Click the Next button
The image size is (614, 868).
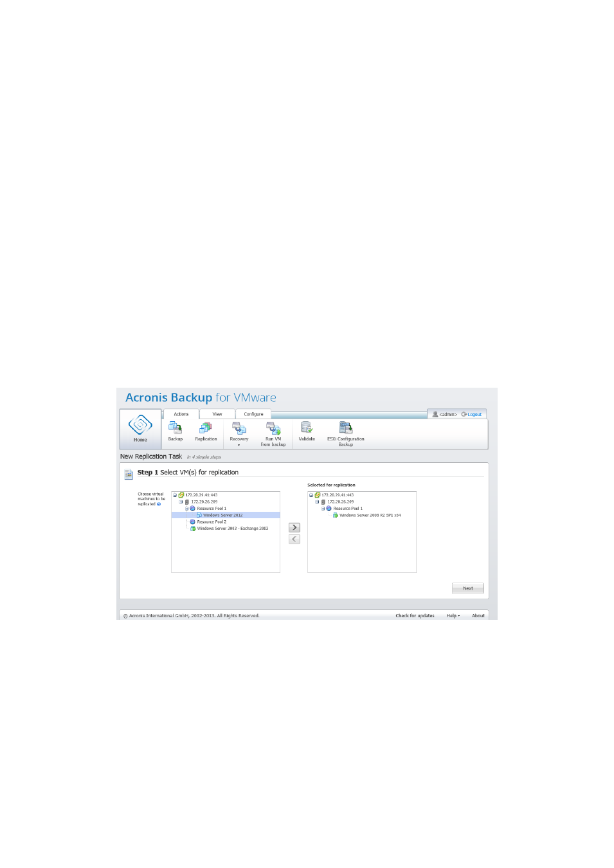tap(468, 588)
